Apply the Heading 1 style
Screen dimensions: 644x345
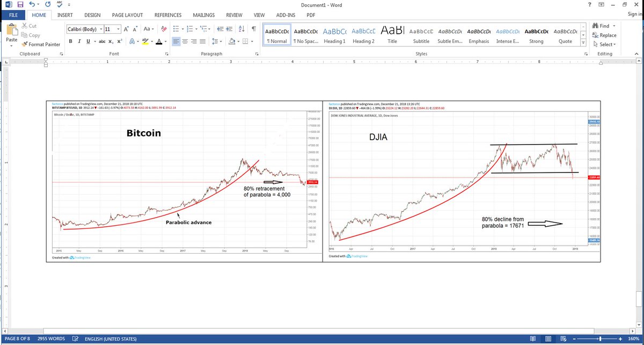pyautogui.click(x=334, y=35)
